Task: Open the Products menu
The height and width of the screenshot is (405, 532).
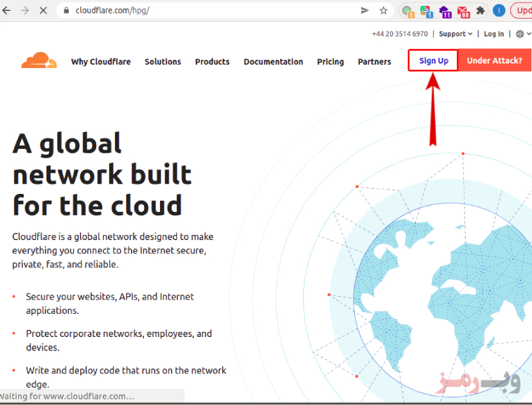Action: click(213, 62)
